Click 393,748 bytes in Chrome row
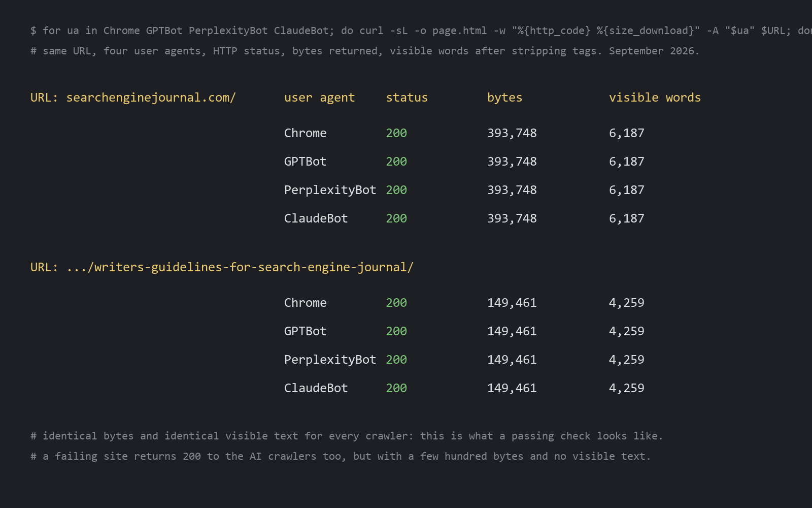 point(512,133)
